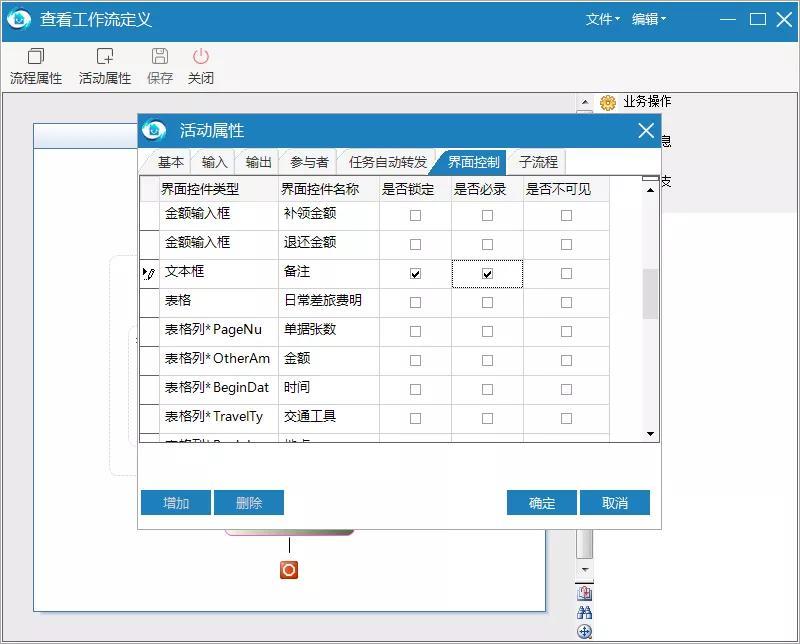The height and width of the screenshot is (644, 800).
Task: Select the 表格列*BeginDat cell
Action: (x=218, y=390)
